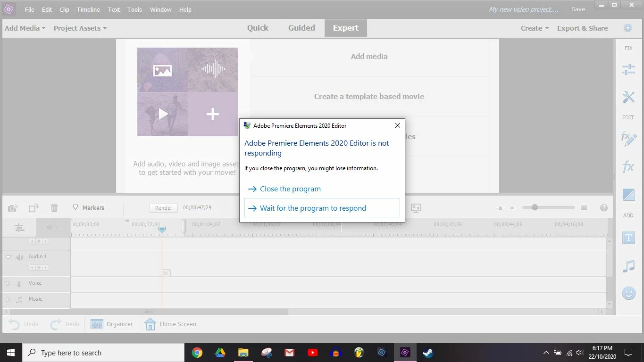Open the Markers dropdown
The width and height of the screenshot is (644, 362).
(x=92, y=208)
